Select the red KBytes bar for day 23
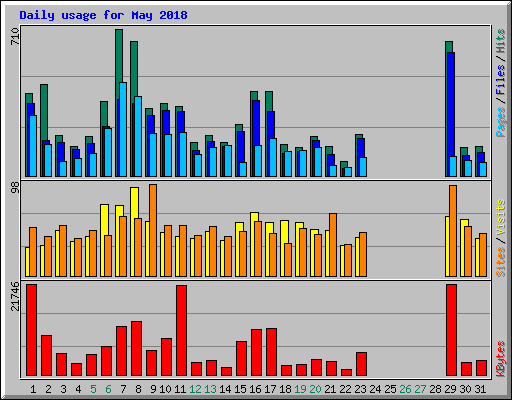This screenshot has width=512, height=400. 362,364
